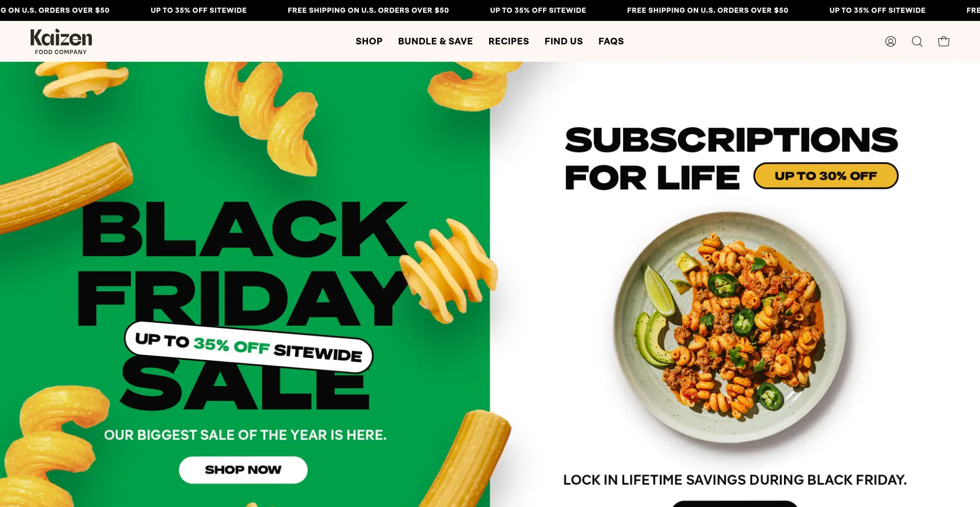This screenshot has width=980, height=507.
Task: Click the SUBSCRIPTIONS FOR LIFE heading
Action: pyautogui.click(x=731, y=158)
